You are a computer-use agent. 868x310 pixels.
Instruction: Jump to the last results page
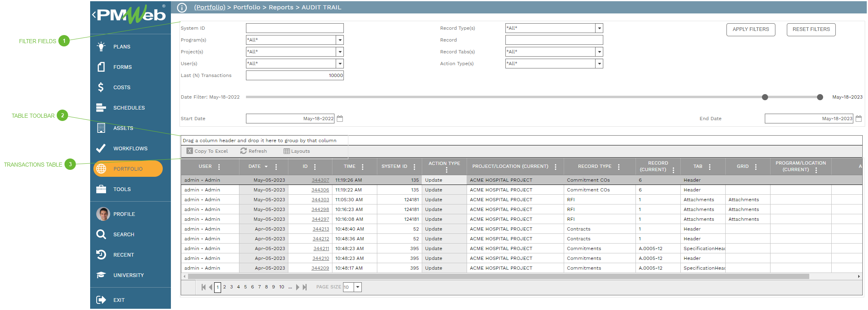coord(305,287)
